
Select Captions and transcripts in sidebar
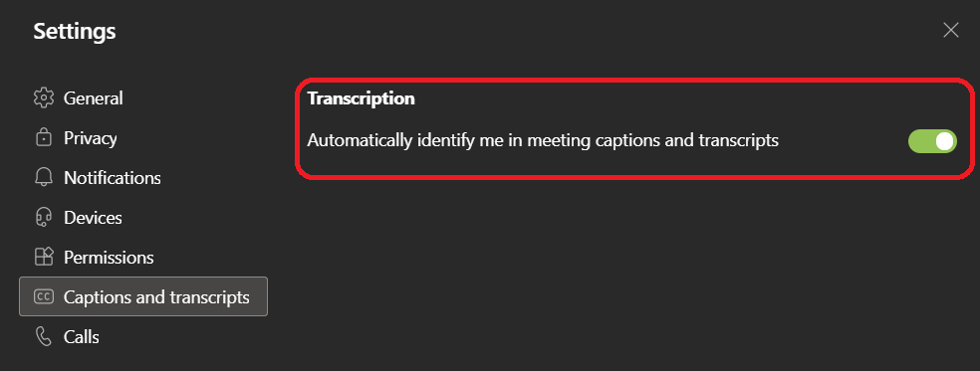pos(143,296)
